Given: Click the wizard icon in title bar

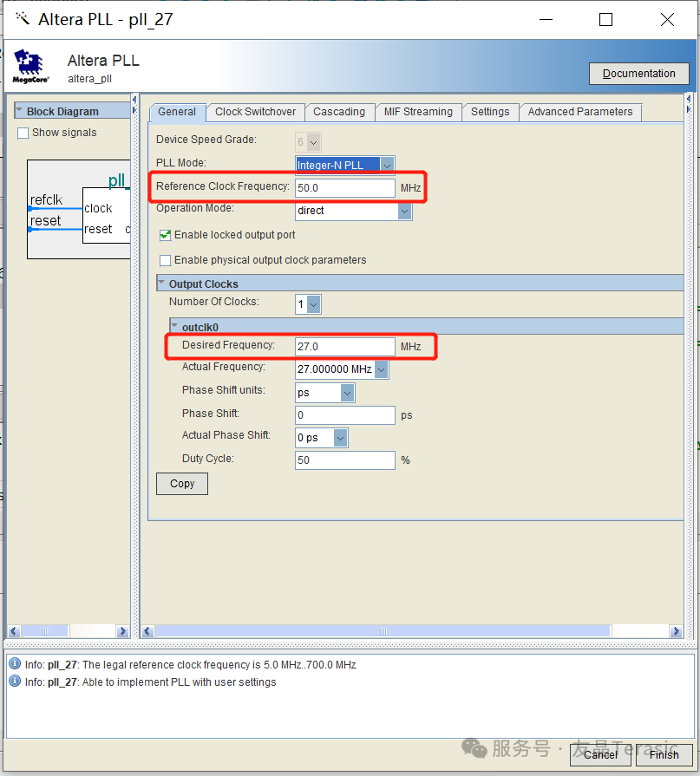Looking at the screenshot, I should [23, 19].
